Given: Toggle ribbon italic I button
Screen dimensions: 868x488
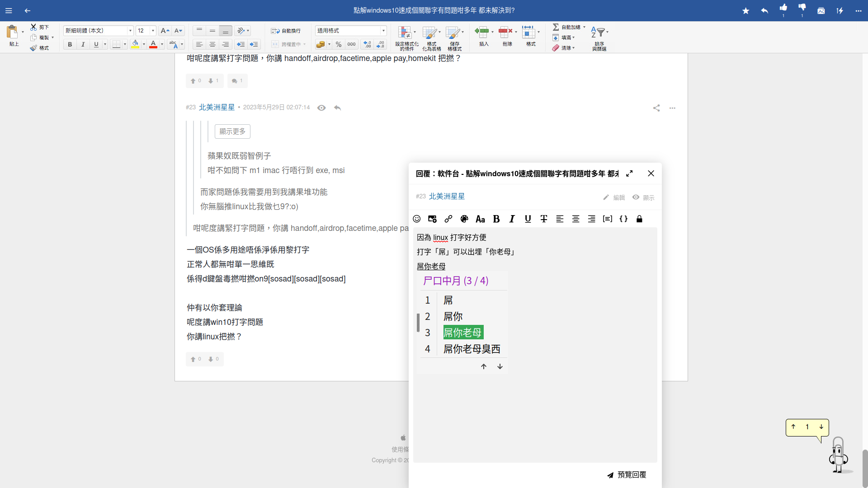Looking at the screenshot, I should pos(83,44).
